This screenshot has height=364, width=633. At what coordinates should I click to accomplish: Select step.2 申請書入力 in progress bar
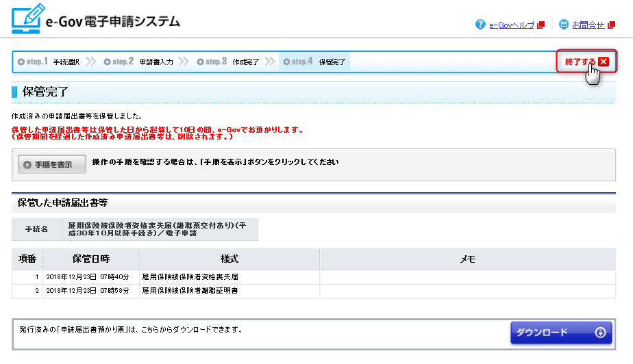click(138, 62)
